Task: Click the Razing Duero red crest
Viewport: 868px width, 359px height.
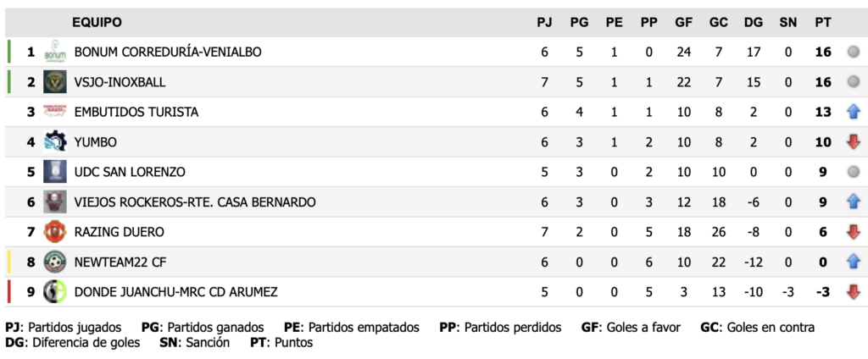Action: pyautogui.click(x=55, y=232)
